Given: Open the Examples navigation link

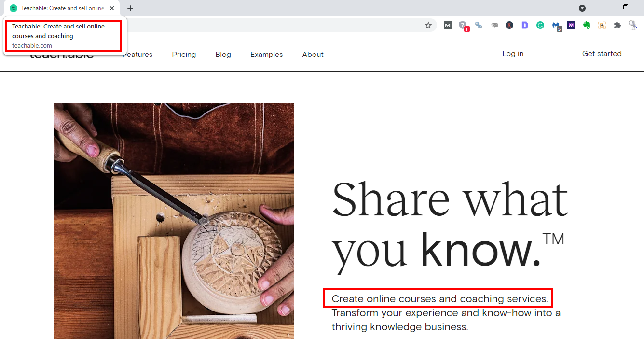Looking at the screenshot, I should tap(266, 55).
